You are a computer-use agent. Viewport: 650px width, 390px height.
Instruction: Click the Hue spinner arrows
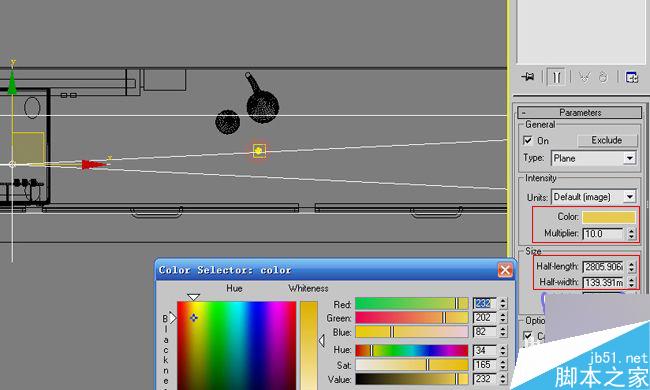coord(503,351)
